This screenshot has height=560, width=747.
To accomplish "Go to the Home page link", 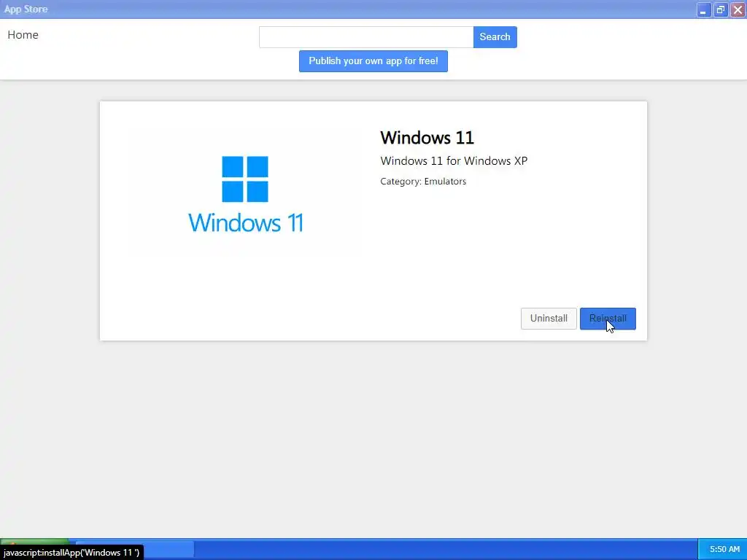I will click(23, 35).
